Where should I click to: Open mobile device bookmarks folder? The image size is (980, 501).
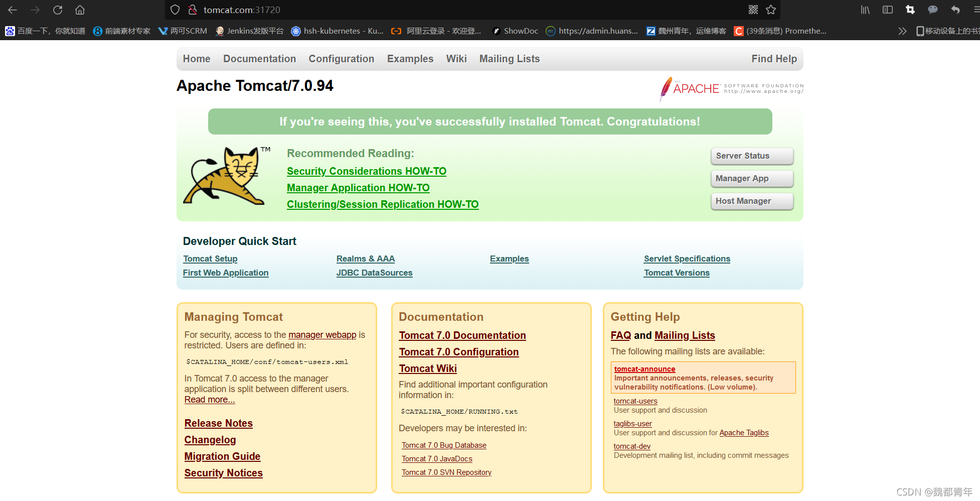click(x=947, y=31)
